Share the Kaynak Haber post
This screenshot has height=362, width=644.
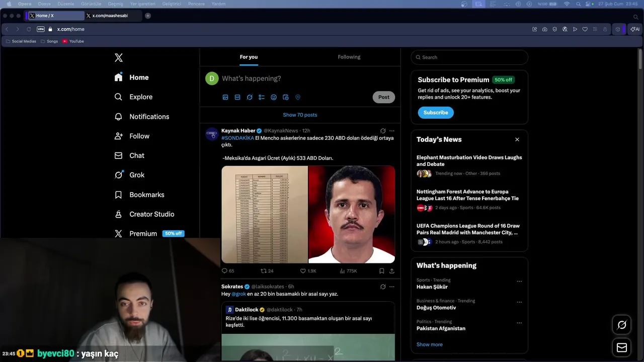392,271
